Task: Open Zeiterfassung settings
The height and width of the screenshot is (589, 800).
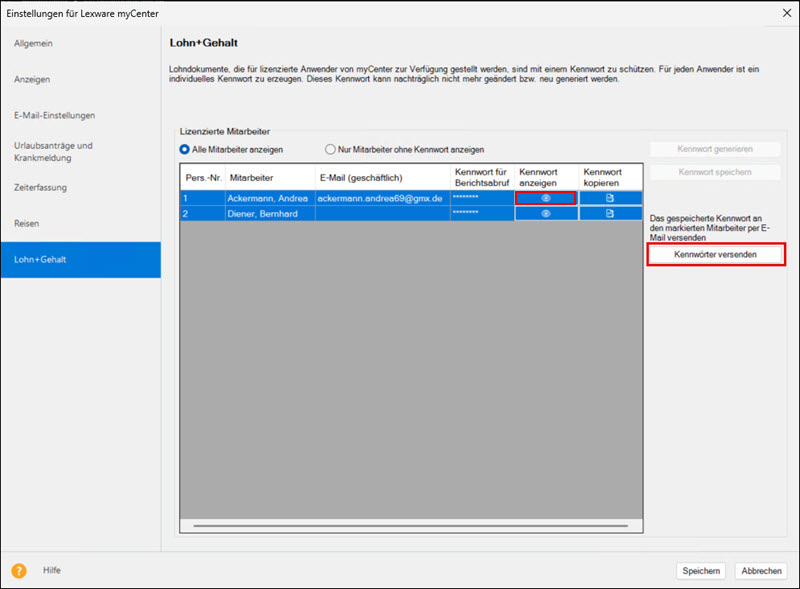Action: coord(40,187)
